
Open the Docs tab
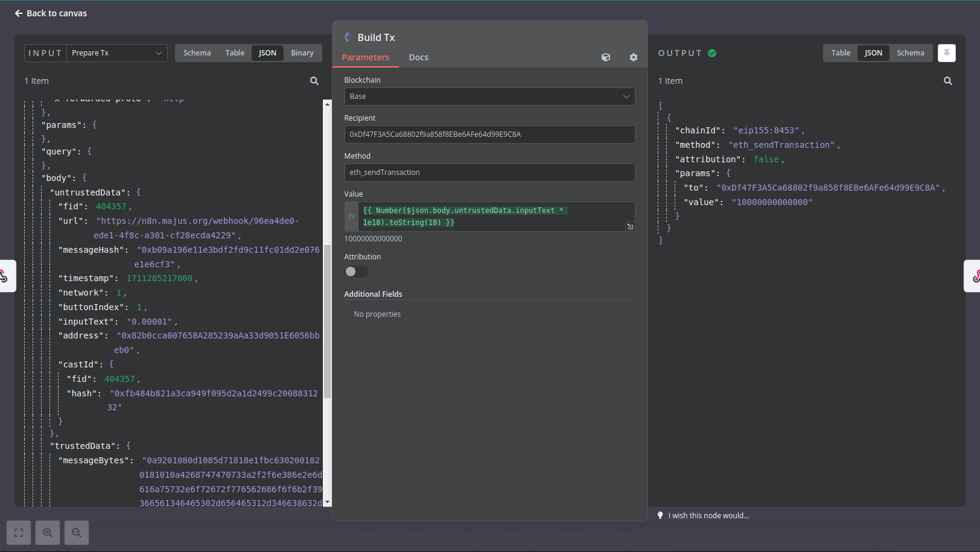click(418, 57)
